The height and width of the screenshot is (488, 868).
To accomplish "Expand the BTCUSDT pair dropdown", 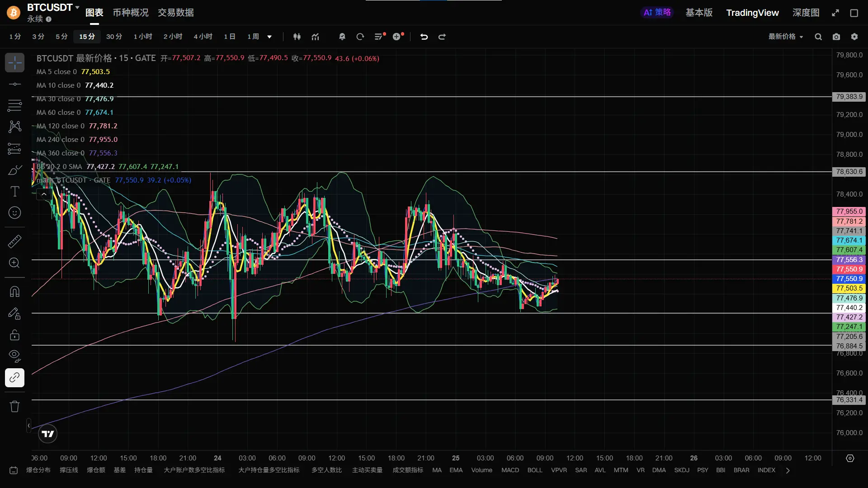I will [x=77, y=7].
